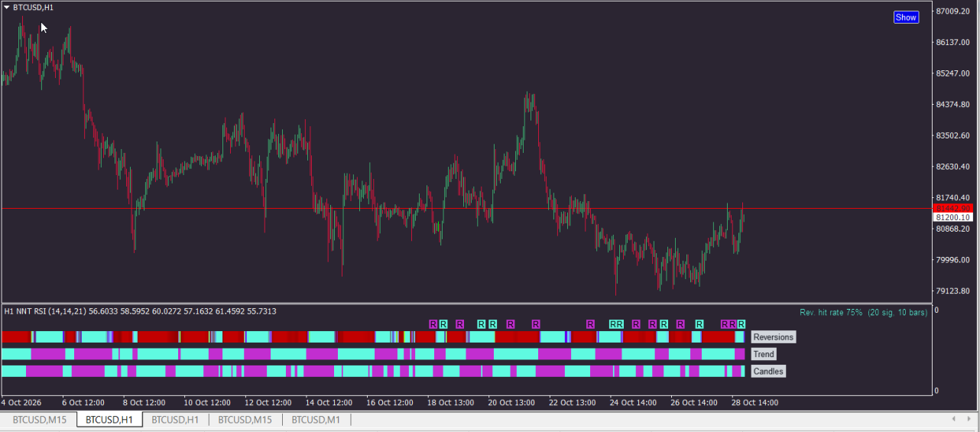Click the 14 Oct 12:00 time label
This screenshot has width=980, height=432.
click(329, 402)
